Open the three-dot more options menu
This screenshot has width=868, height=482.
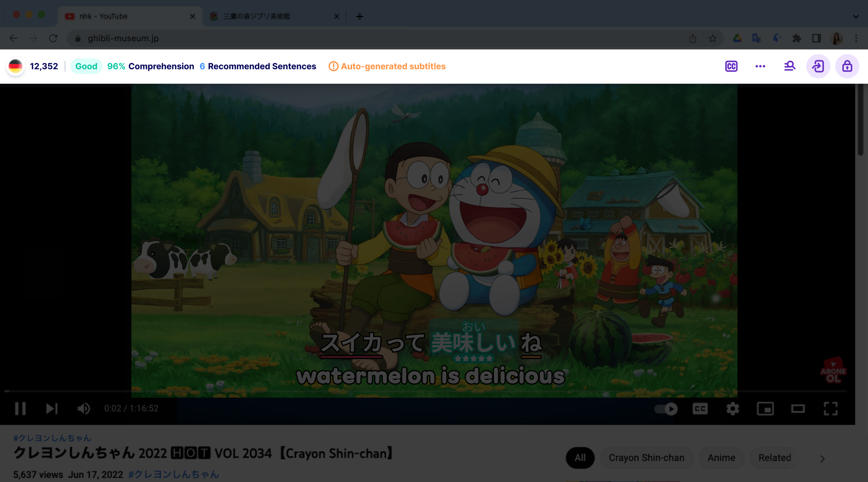click(x=760, y=66)
